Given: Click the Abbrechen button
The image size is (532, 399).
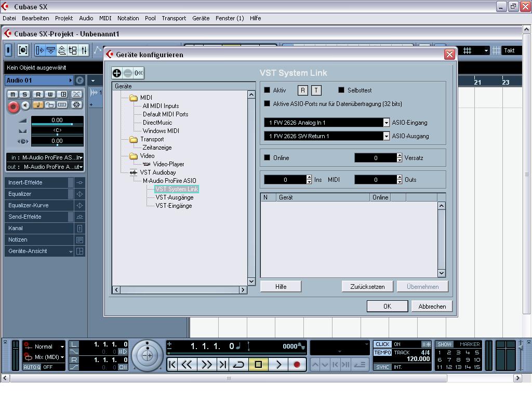Looking at the screenshot, I should point(432,307).
